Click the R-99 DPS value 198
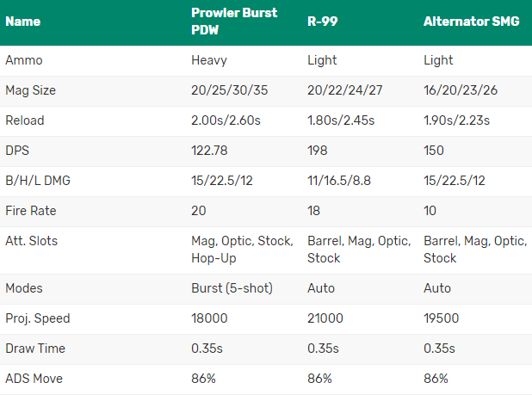 (318, 151)
